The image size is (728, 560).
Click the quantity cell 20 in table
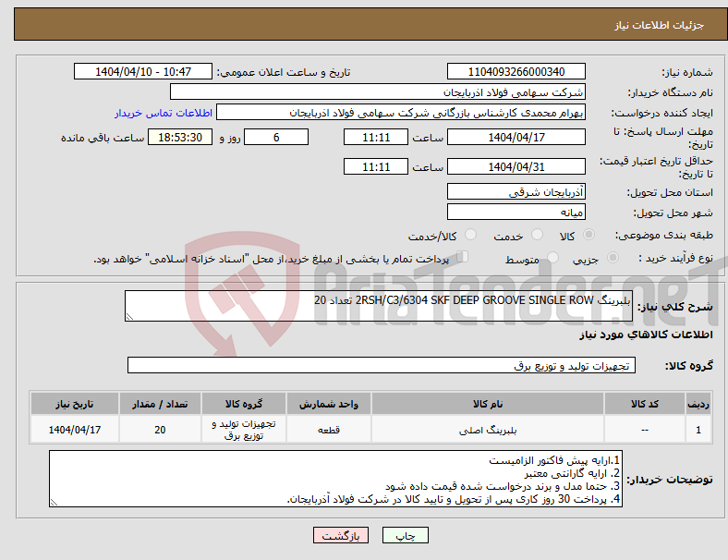click(x=160, y=430)
